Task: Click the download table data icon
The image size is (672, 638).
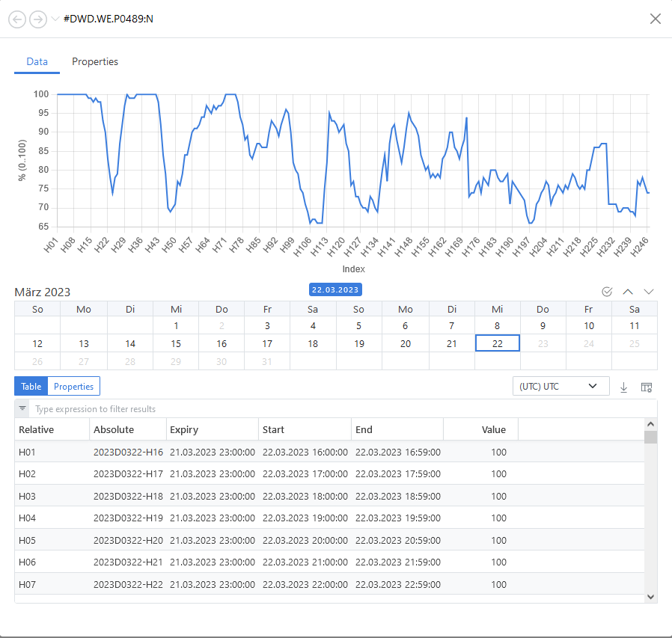Action: click(x=623, y=387)
